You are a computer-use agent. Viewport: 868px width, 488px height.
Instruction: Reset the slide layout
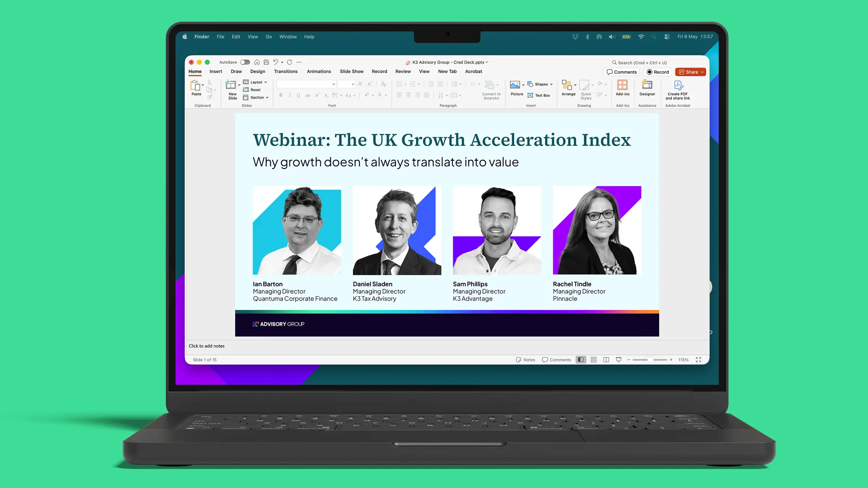[252, 90]
